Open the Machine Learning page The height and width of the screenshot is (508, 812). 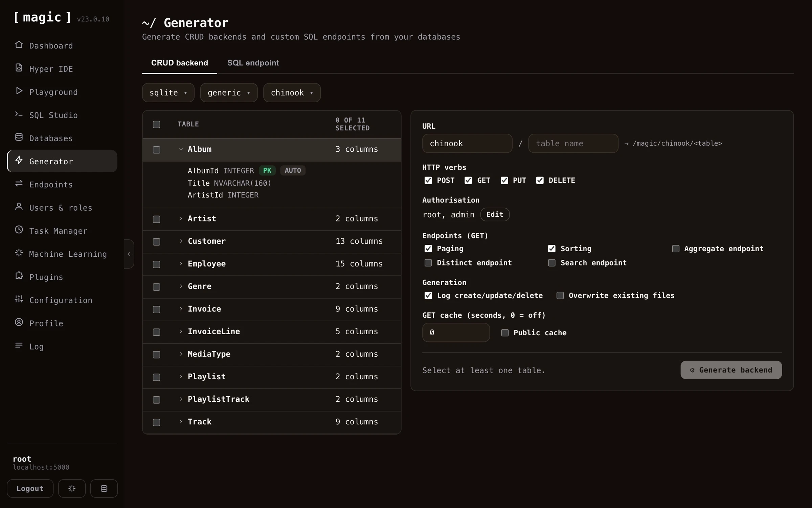[62, 254]
